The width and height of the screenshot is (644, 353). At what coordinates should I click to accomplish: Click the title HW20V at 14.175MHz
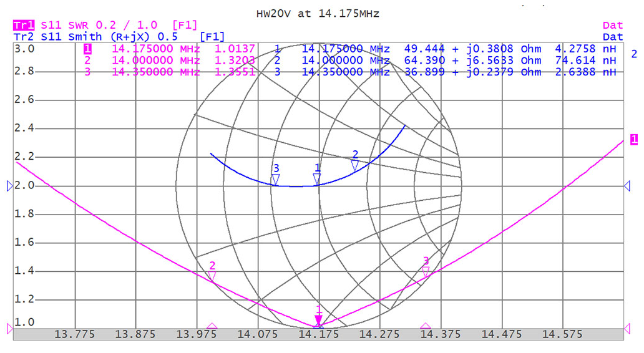[318, 14]
